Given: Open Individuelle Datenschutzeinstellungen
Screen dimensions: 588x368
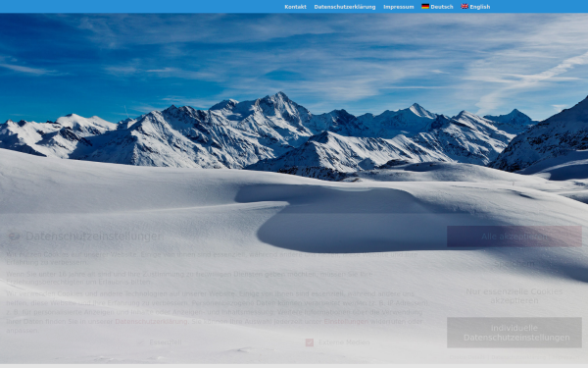Looking at the screenshot, I should (x=514, y=333).
